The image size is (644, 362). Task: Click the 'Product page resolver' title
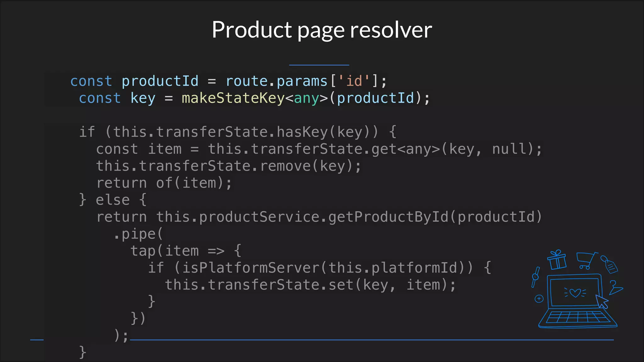coord(322,30)
